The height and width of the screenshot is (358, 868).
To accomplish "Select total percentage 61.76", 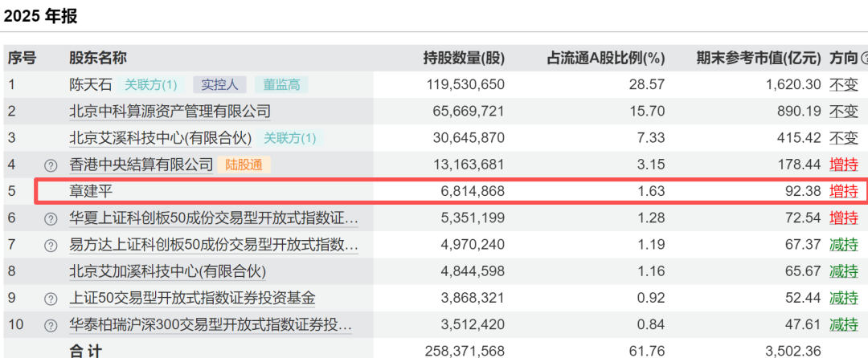I will point(648,350).
